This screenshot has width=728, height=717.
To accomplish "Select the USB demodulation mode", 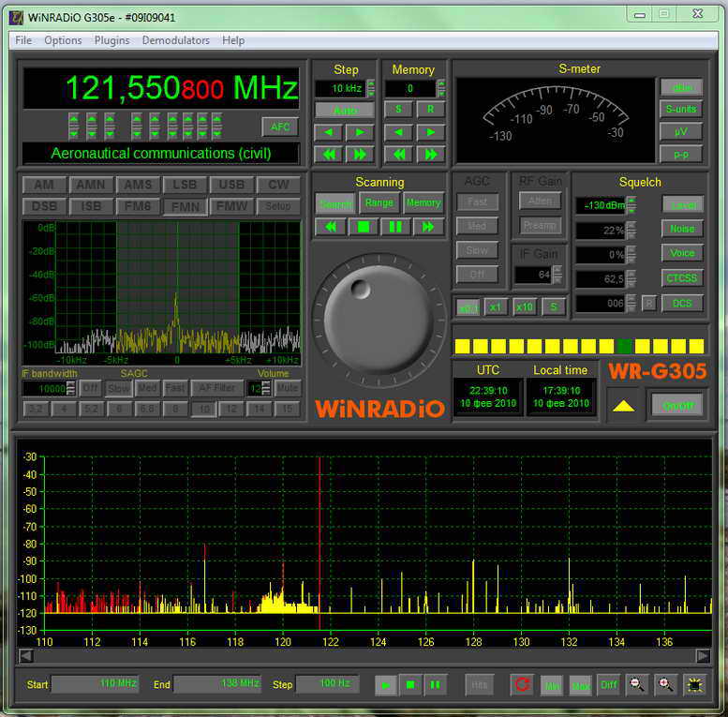I will coord(231,185).
